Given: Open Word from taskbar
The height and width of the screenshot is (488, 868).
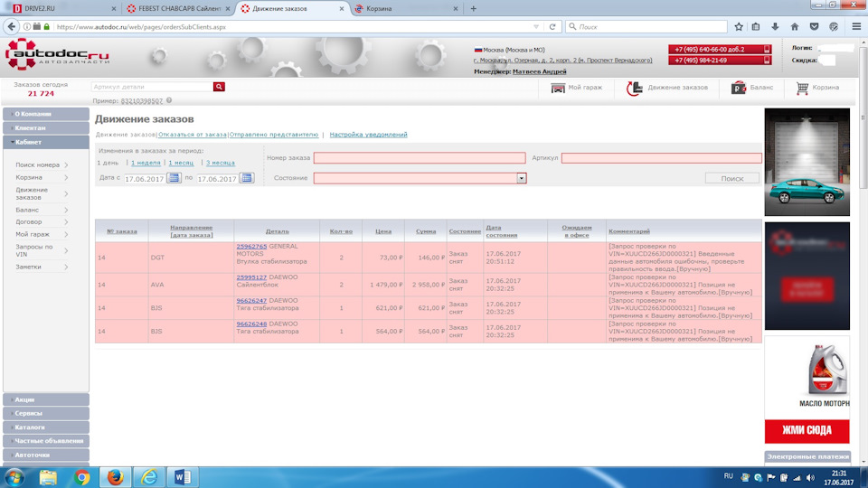Looking at the screenshot, I should coord(183,477).
